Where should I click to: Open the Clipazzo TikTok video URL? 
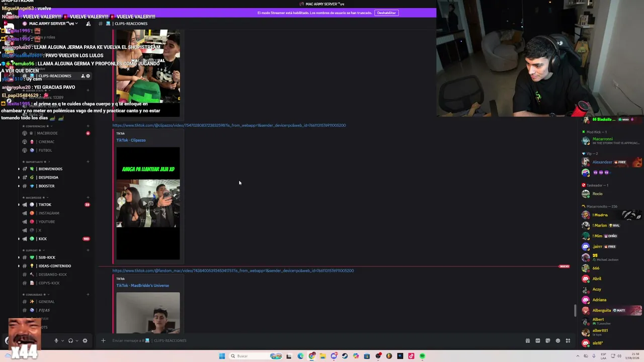229,125
